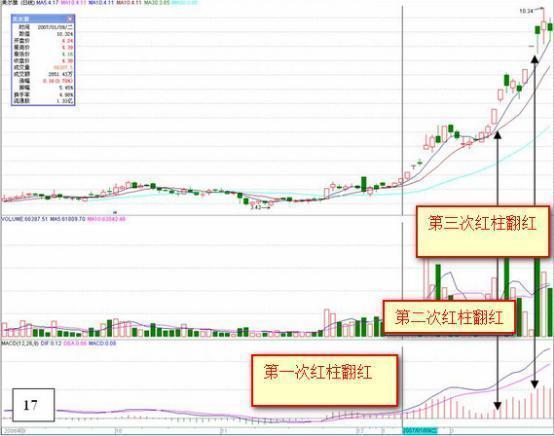Click the cyan MA60 label in header
This screenshot has width=554, height=436.
coord(184,2)
